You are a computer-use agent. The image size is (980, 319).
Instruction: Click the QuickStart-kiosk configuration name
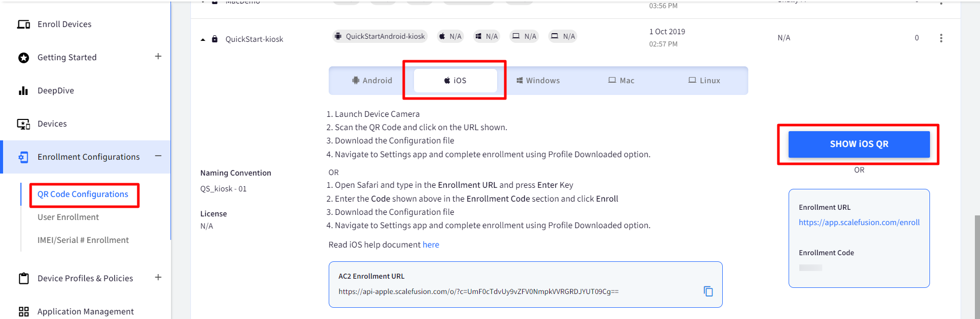[x=254, y=39]
